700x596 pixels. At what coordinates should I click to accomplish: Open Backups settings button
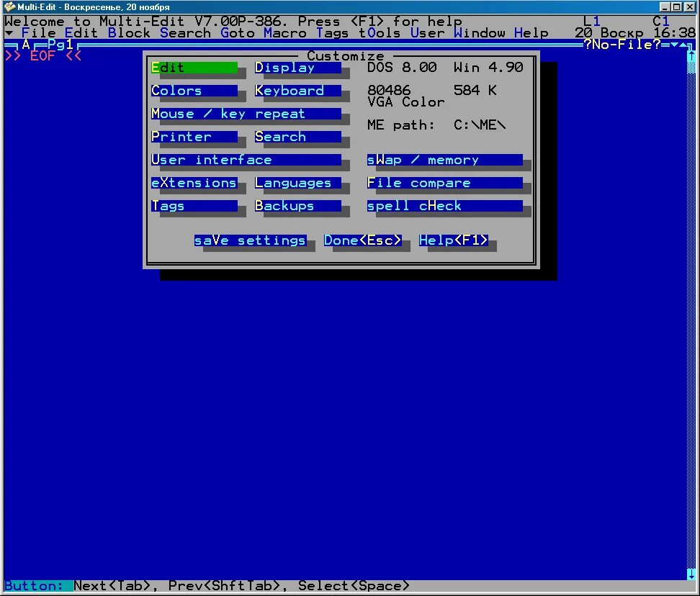(x=297, y=206)
